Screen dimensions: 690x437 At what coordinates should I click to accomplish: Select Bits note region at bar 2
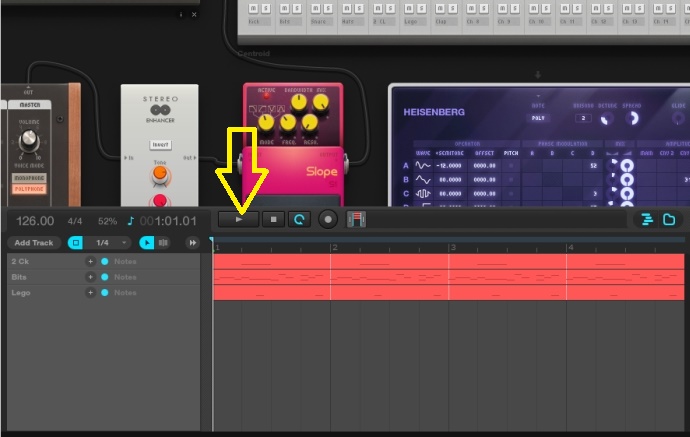[x=389, y=277]
